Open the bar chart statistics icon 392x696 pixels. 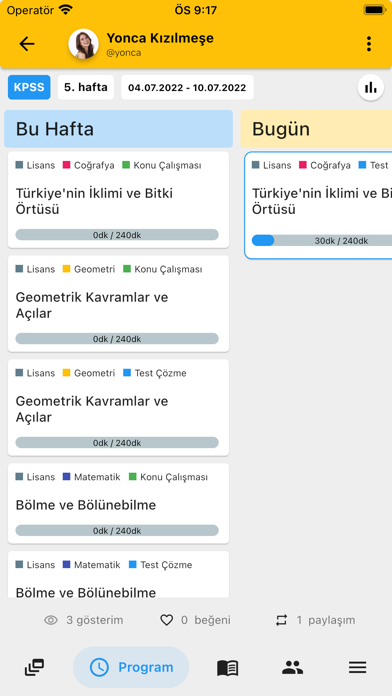point(371,87)
